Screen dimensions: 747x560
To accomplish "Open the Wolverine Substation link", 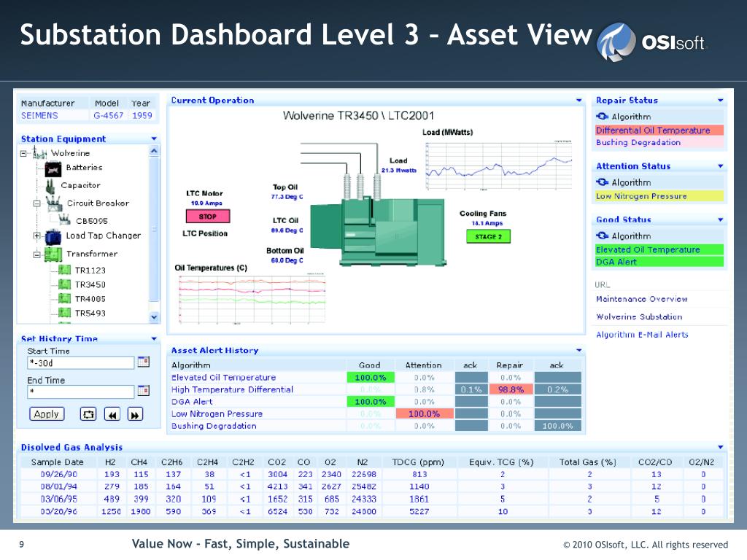I will pyautogui.click(x=639, y=316).
